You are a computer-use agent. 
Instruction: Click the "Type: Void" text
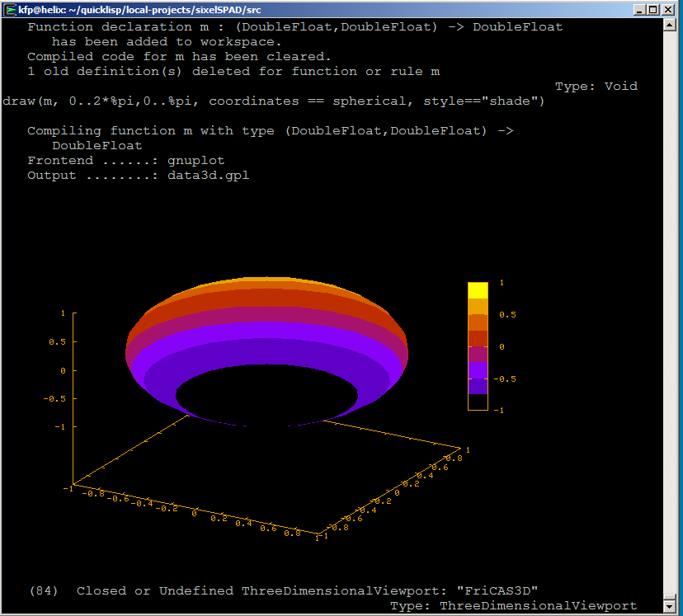click(596, 87)
